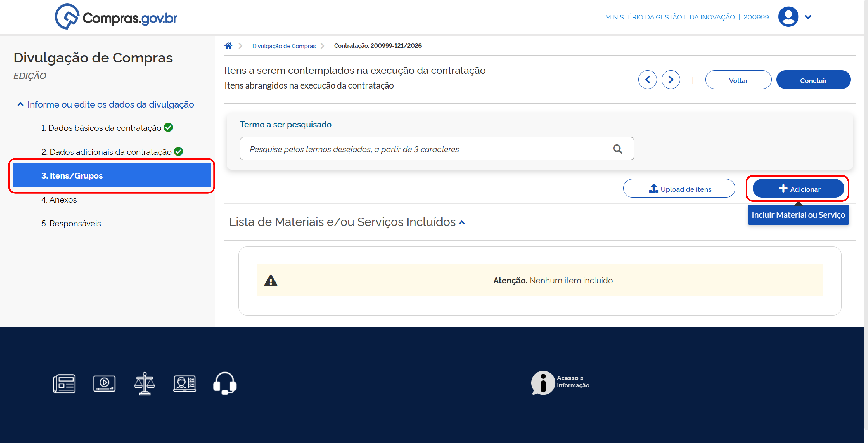Select step 3 Itens/Grupos
This screenshot has height=443, width=868.
(x=112, y=175)
